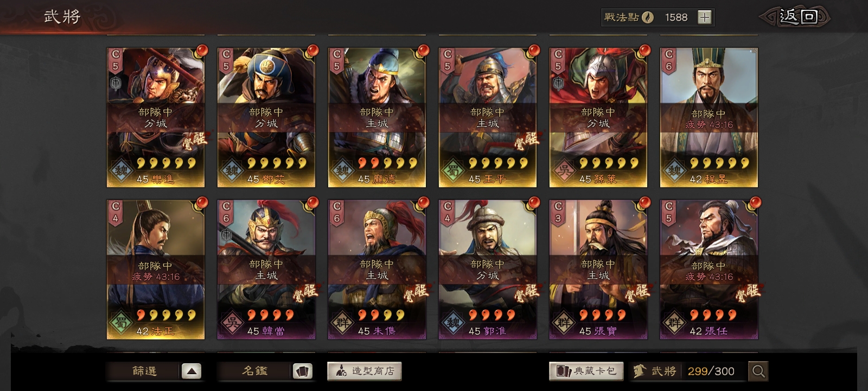The height and width of the screenshot is (391, 868).
Task: Select the 龐德 general card
Action: coord(377,117)
